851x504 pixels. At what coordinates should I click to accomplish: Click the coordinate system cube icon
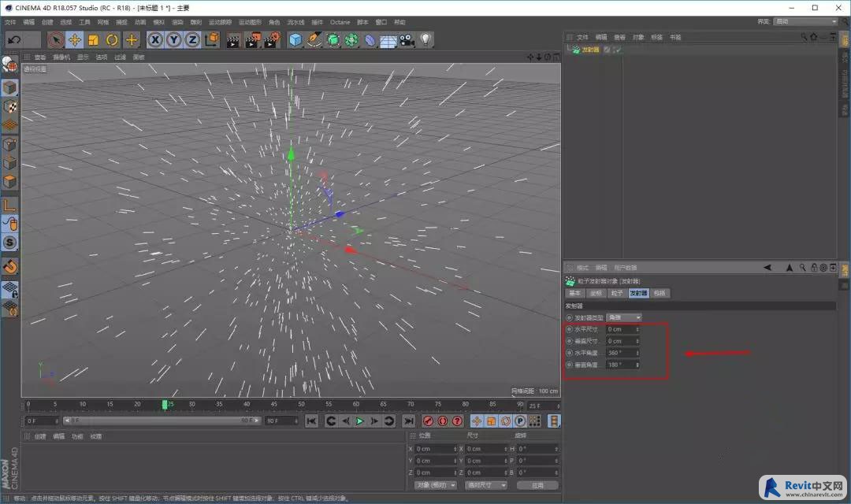click(x=212, y=39)
